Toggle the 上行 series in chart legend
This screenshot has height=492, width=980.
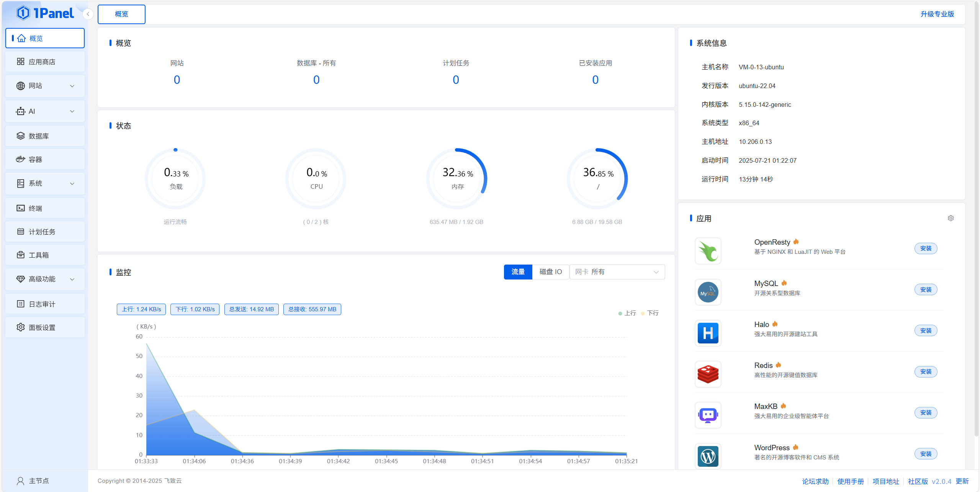point(627,313)
